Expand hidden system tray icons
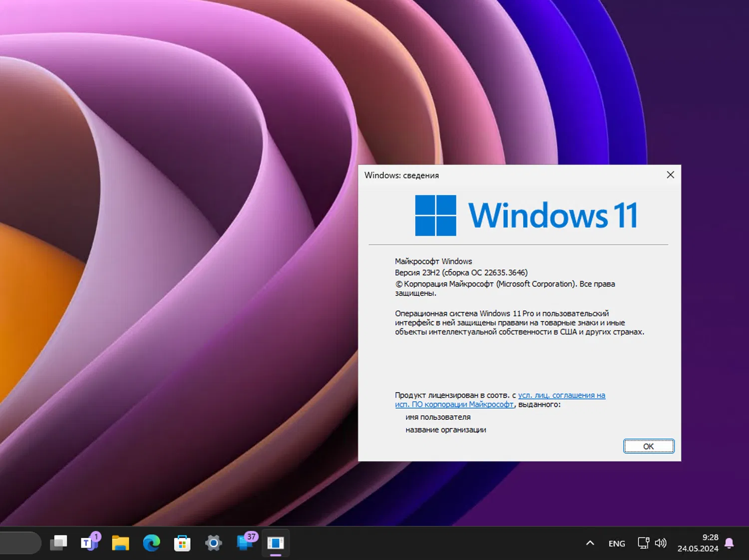Screen dimensions: 749x560 click(x=590, y=543)
